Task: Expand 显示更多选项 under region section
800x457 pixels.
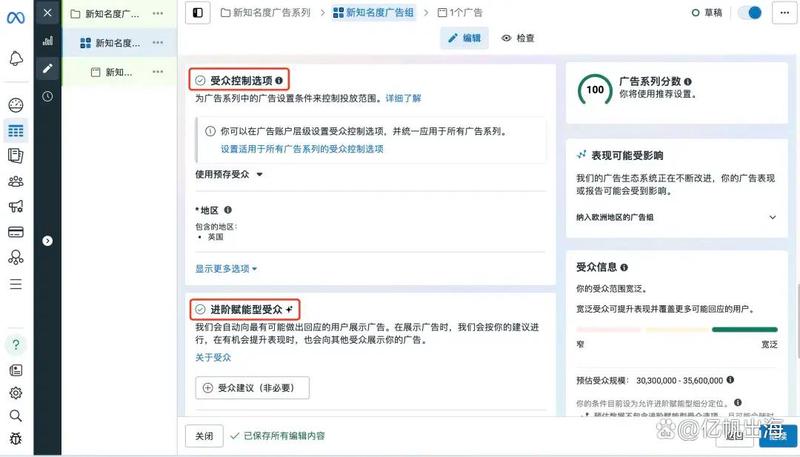Action: (227, 268)
